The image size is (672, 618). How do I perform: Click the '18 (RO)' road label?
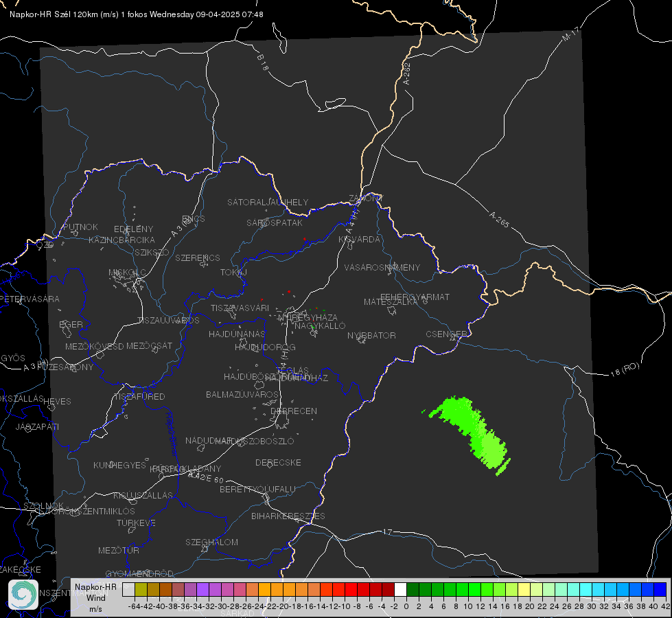(625, 369)
